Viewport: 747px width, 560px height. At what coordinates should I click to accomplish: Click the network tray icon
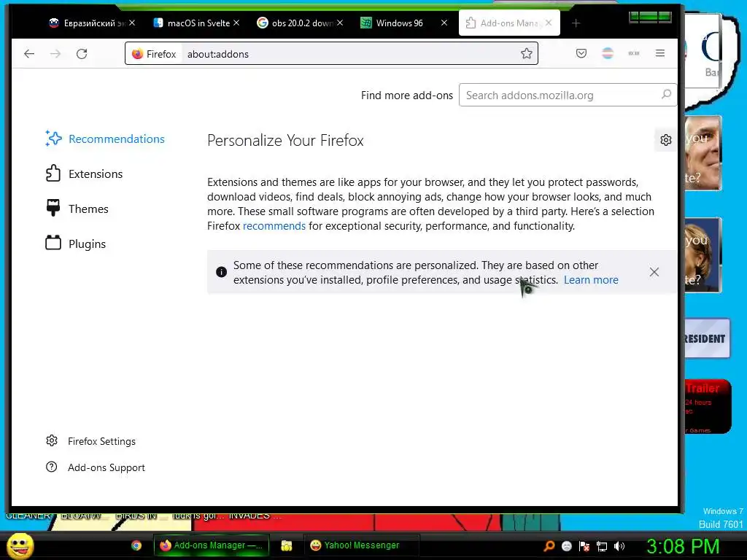602,545
